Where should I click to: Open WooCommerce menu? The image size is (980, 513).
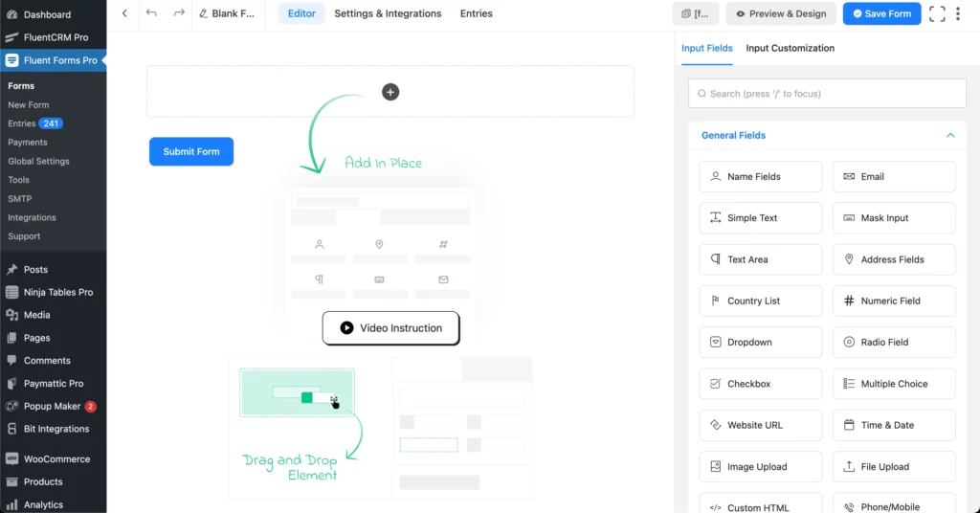54,459
